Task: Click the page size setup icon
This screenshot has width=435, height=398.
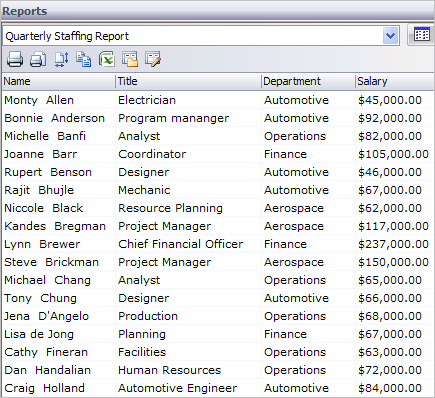Action: (61, 59)
